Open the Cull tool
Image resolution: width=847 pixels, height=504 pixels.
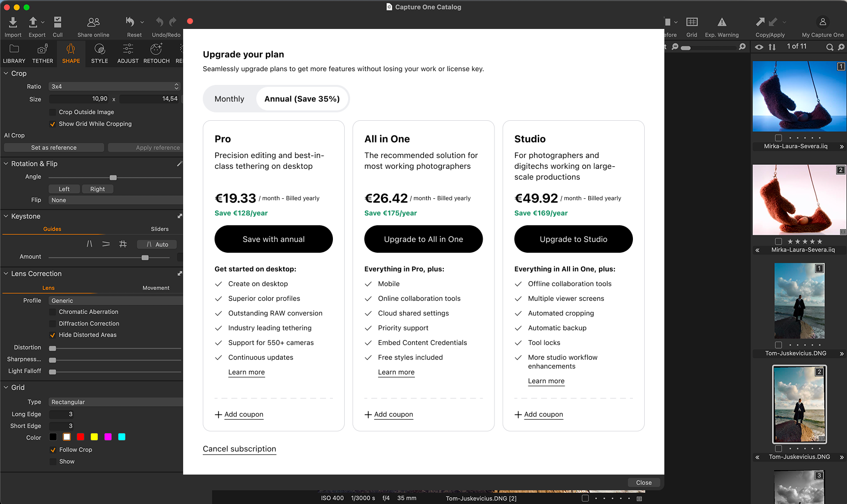57,22
